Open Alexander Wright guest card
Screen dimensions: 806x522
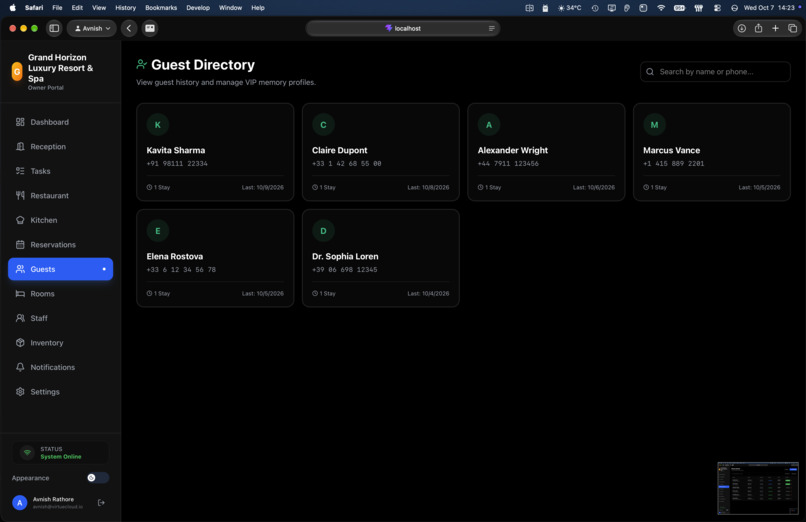click(x=546, y=152)
